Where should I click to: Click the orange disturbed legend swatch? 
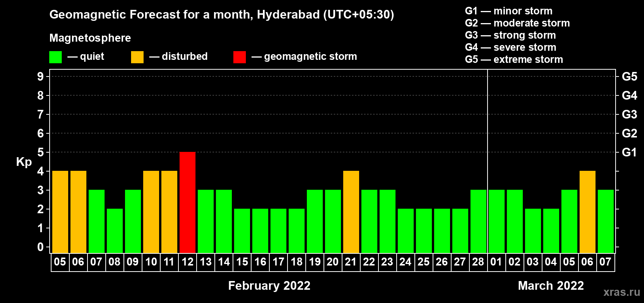click(137, 57)
